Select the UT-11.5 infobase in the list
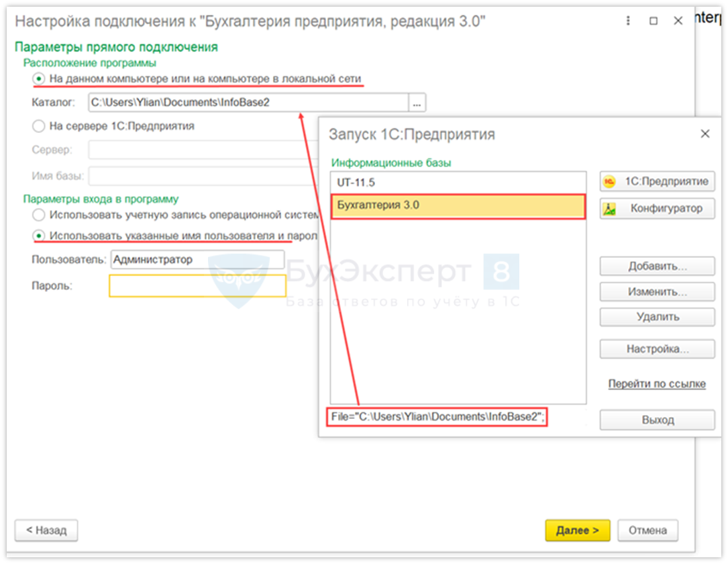728x564 pixels. [458, 183]
